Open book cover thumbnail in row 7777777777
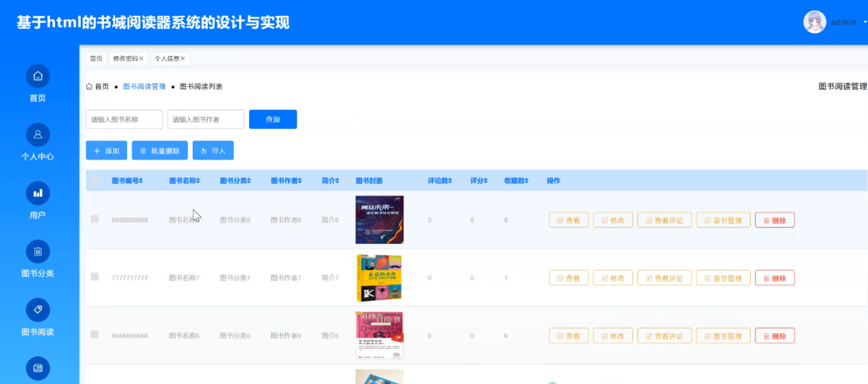 379,278
